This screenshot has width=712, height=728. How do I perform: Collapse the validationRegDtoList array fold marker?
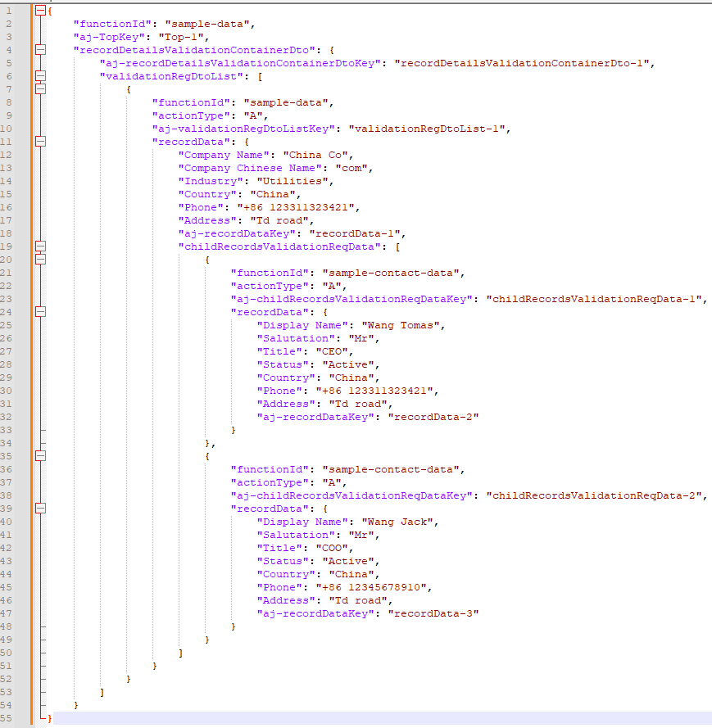[40, 76]
